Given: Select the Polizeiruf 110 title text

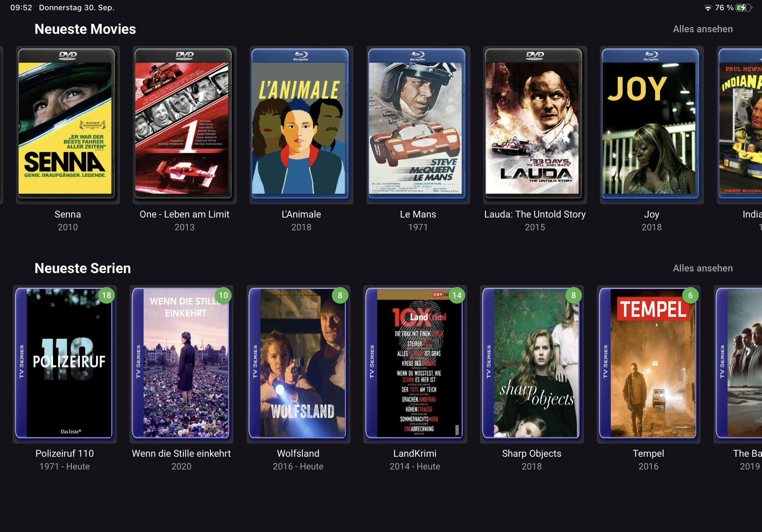Looking at the screenshot, I should pos(65,454).
